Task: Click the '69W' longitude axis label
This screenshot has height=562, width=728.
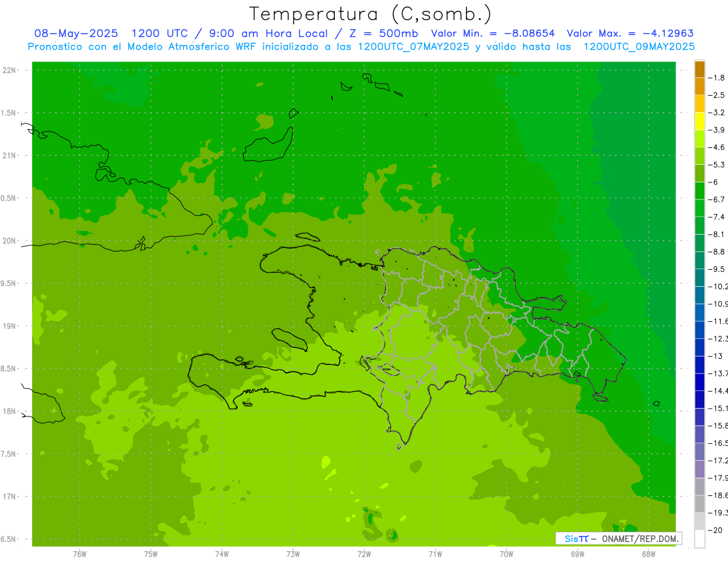Action: click(x=578, y=554)
